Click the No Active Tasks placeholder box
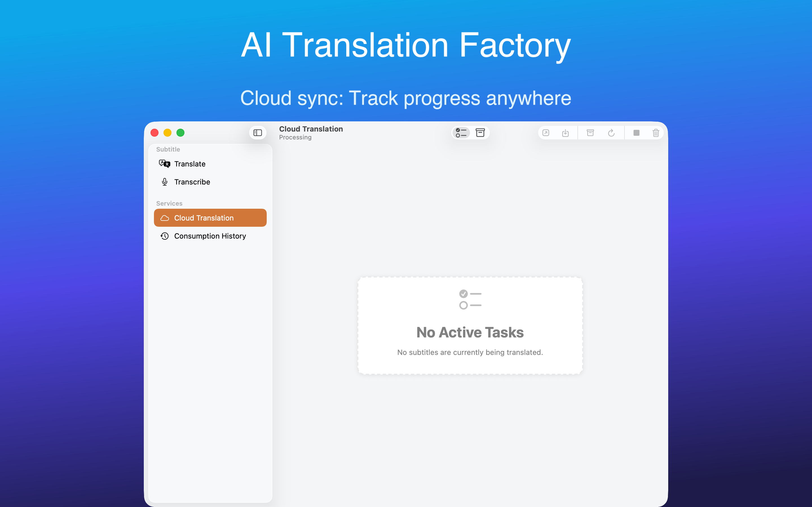 tap(470, 325)
